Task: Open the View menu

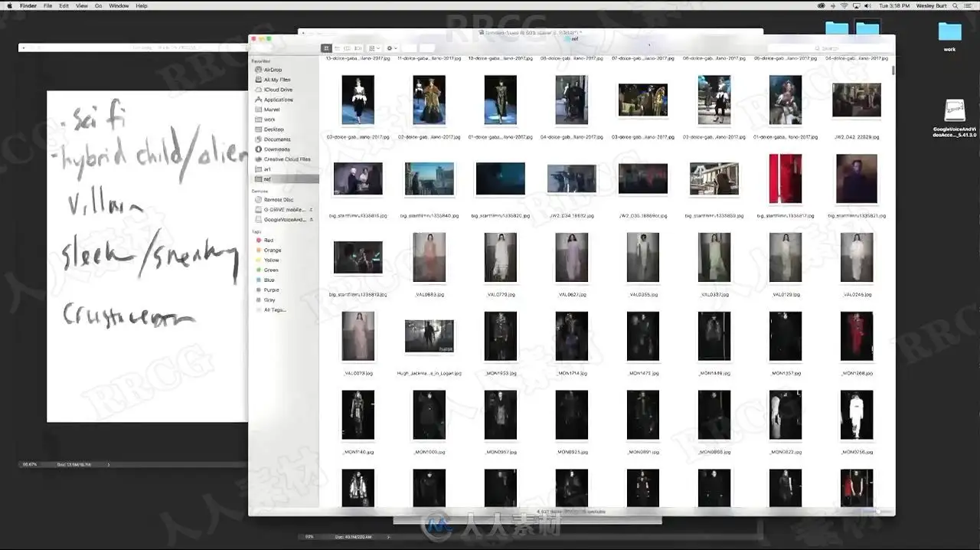Action: (81, 5)
